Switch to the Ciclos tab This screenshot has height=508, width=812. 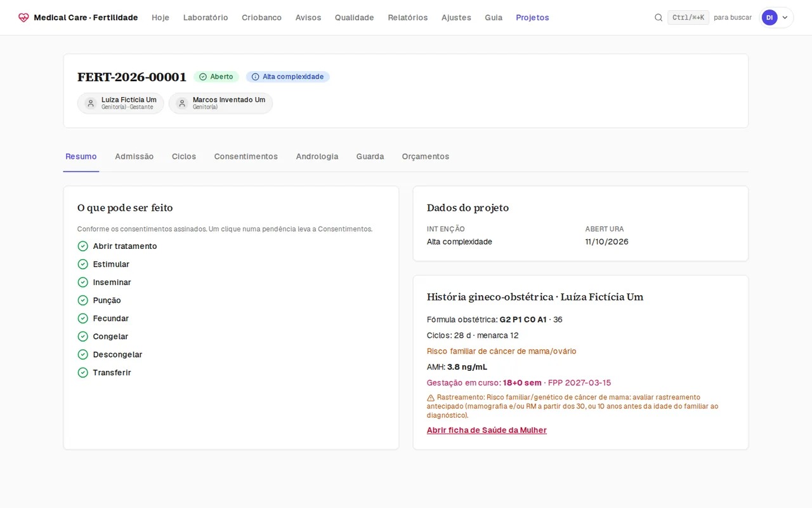pos(184,157)
